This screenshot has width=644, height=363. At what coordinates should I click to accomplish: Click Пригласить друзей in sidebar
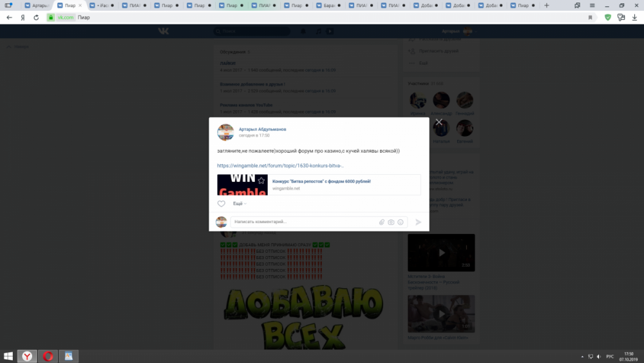438,51
